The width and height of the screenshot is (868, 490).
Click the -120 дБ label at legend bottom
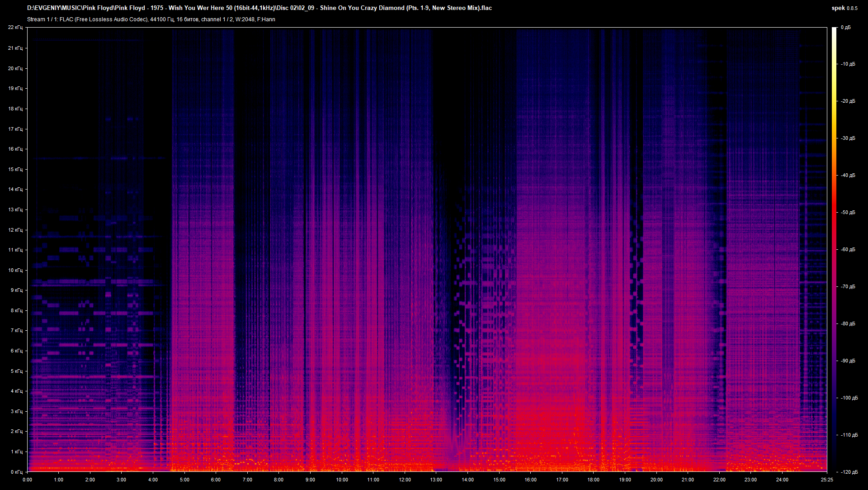tap(849, 471)
